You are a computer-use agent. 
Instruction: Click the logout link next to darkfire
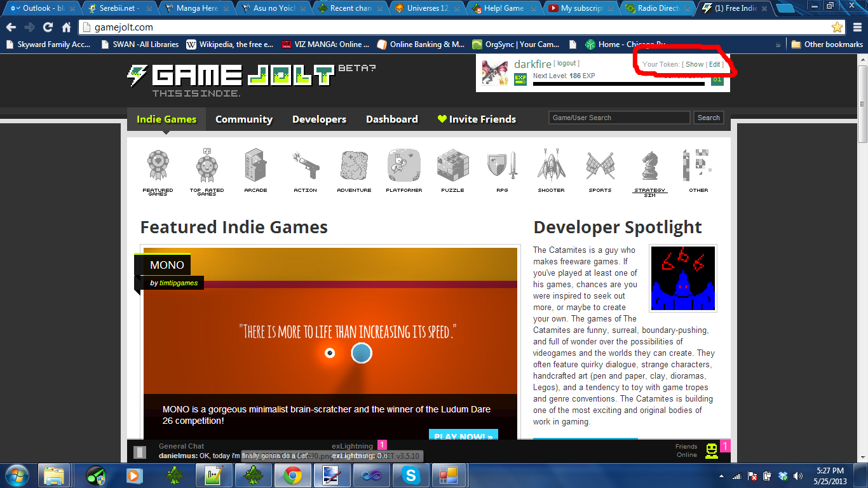[x=566, y=64]
